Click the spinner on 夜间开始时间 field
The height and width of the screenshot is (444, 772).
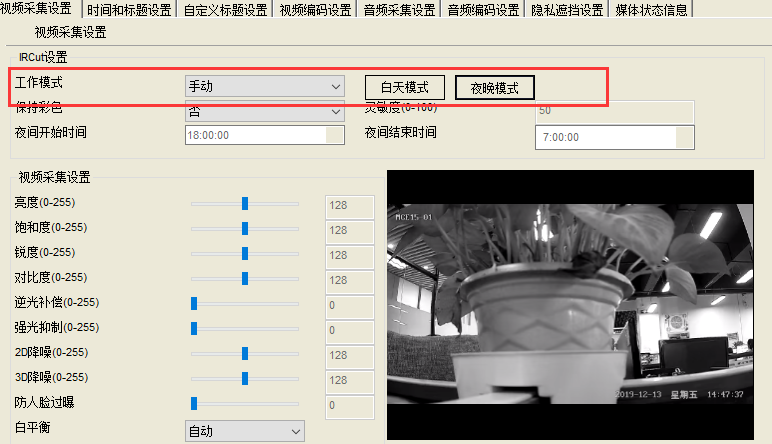click(335, 135)
